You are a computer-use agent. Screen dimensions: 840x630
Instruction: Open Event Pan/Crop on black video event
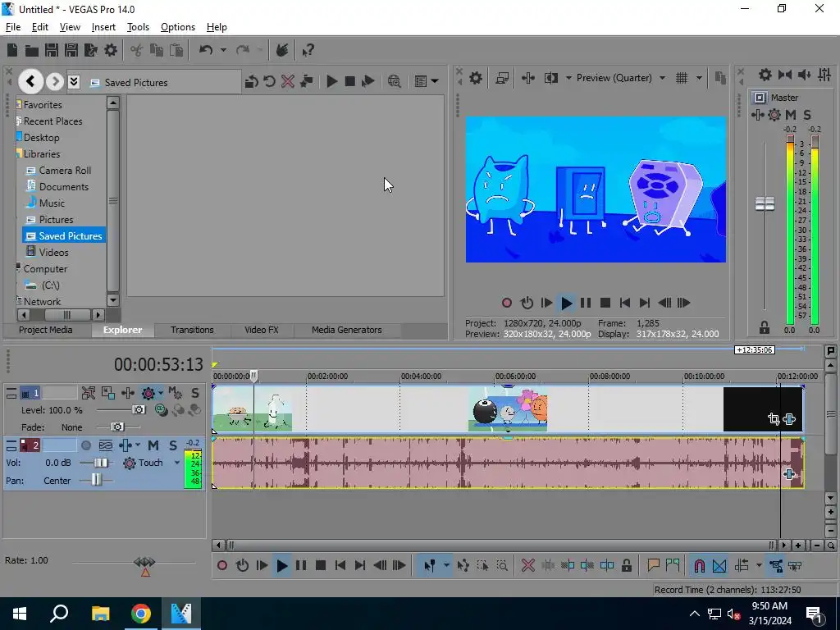pos(774,419)
